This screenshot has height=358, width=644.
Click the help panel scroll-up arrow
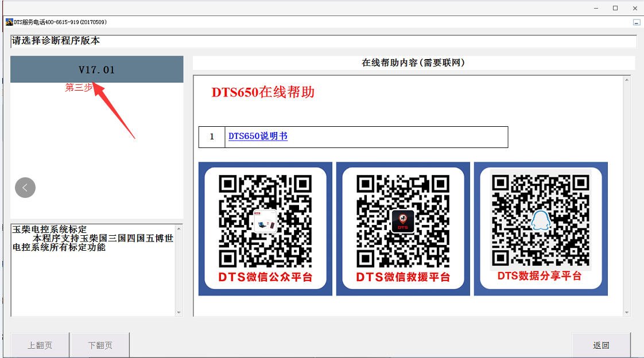pyautogui.click(x=627, y=80)
